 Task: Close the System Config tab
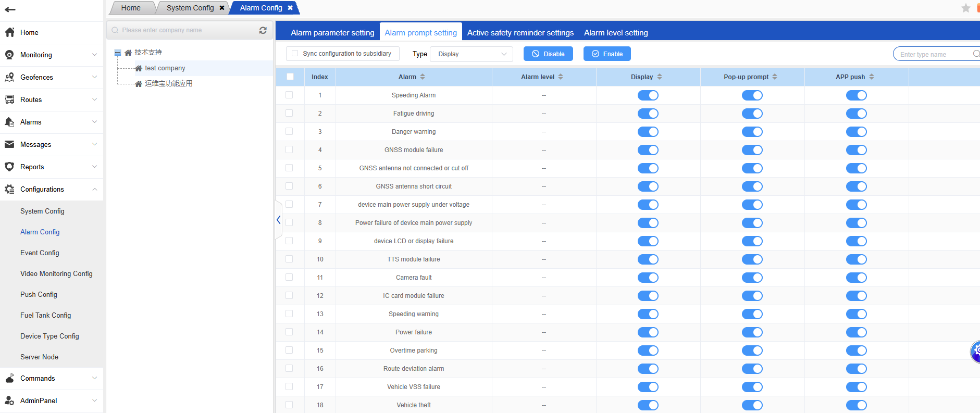pyautogui.click(x=222, y=8)
